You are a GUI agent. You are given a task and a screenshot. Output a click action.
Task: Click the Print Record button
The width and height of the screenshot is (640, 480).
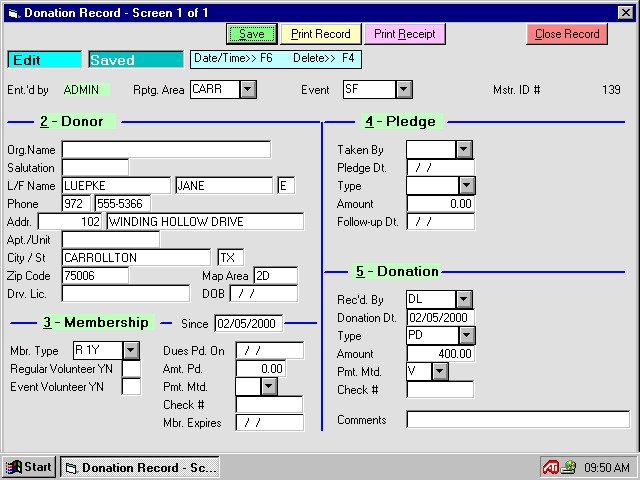[x=321, y=34]
